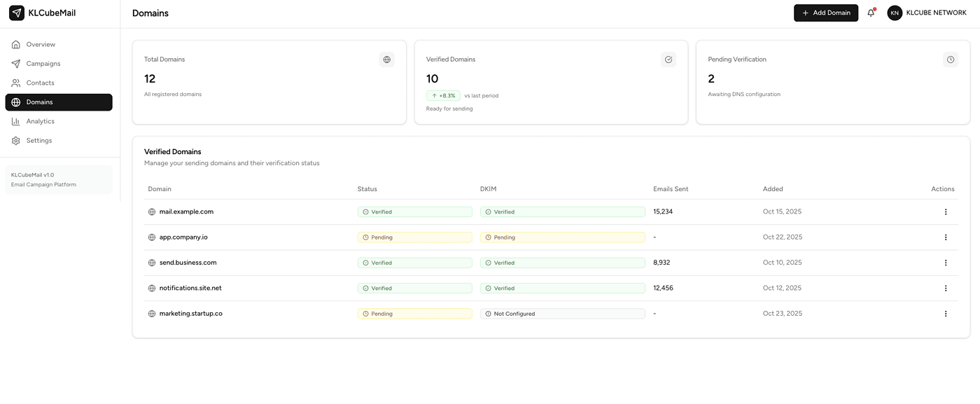Click the notifications.site.net domain name
The height and width of the screenshot is (404, 980).
click(190, 288)
